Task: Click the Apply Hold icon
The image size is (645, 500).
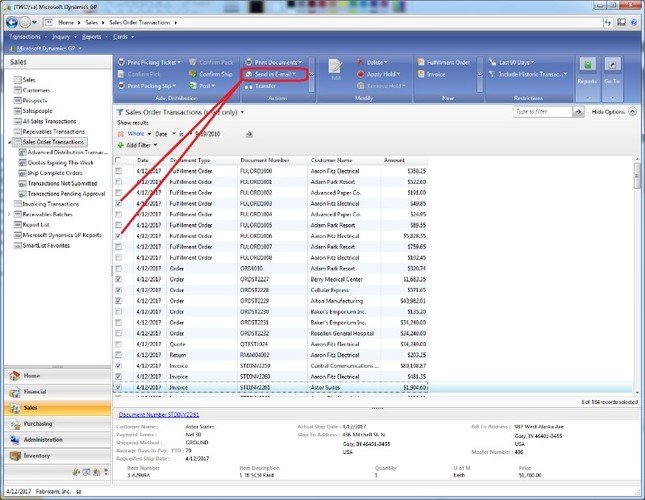Action: 360,74
